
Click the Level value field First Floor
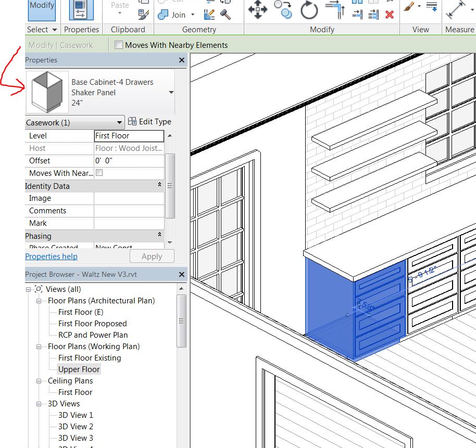[x=129, y=136]
